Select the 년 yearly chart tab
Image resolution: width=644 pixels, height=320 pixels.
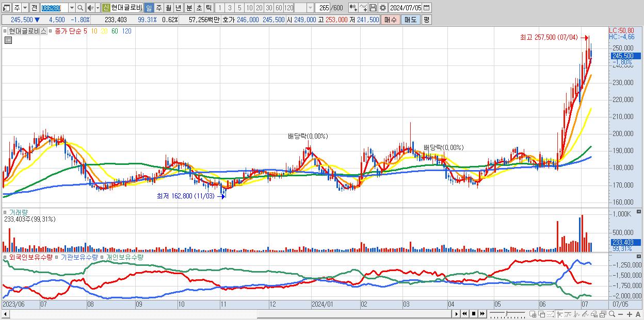tap(178, 8)
